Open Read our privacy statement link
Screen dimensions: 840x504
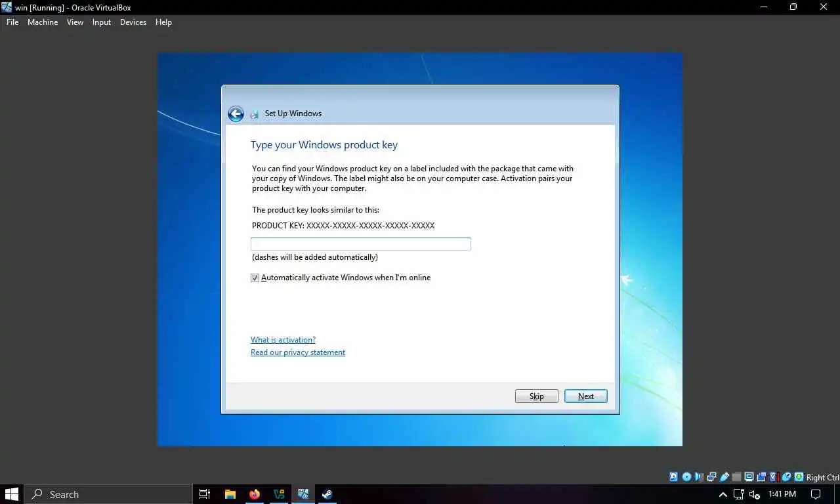click(x=298, y=352)
